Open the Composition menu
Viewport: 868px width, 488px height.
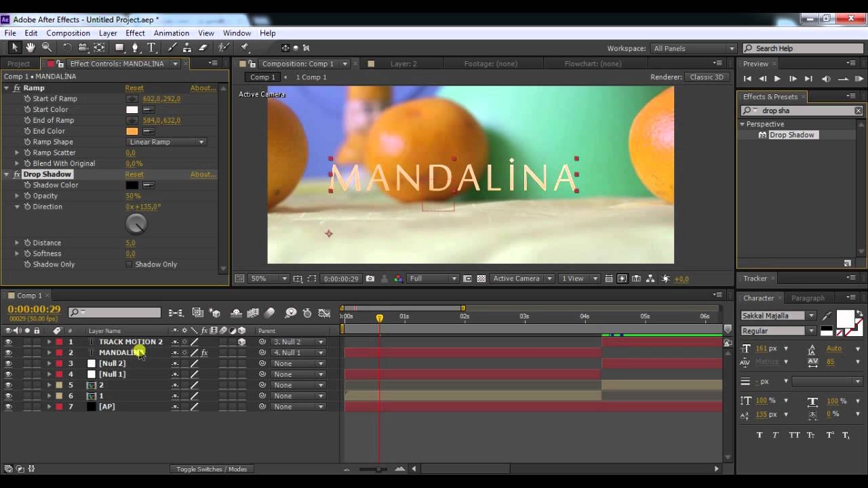(68, 33)
